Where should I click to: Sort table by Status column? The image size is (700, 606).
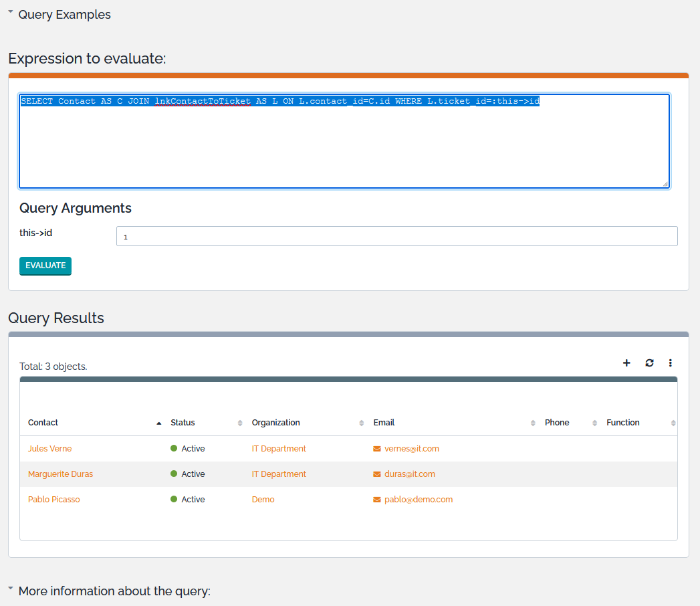(183, 423)
